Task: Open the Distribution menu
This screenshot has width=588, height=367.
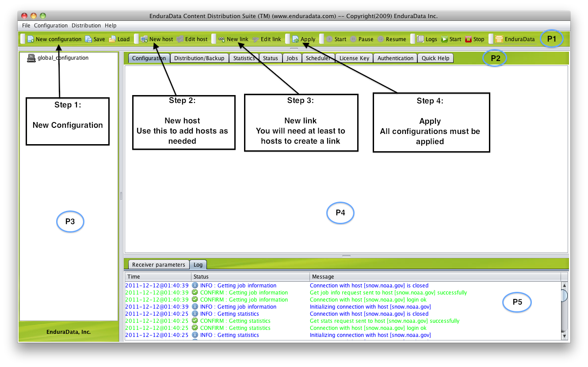Action: (x=86, y=26)
